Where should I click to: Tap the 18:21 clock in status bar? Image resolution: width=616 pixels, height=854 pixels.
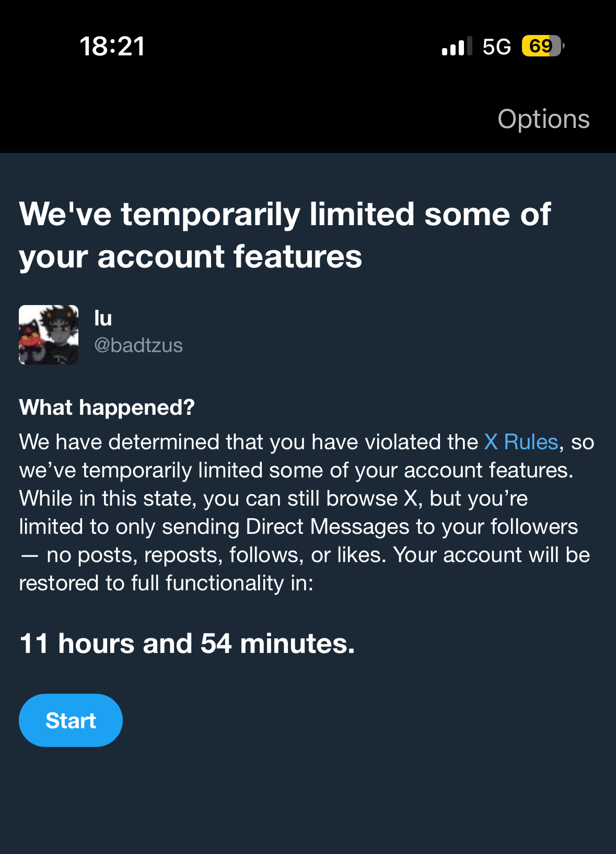click(x=112, y=46)
